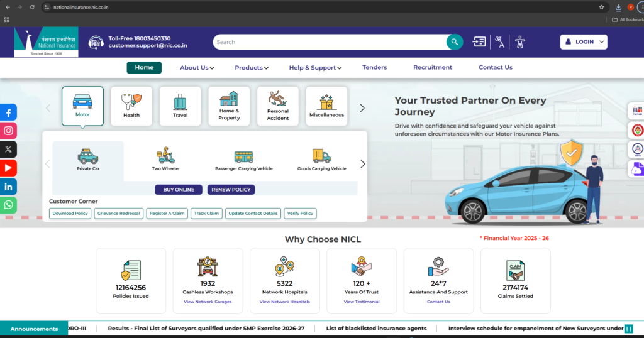Click the browser bookmark star icon
The width and height of the screenshot is (644, 338).
tap(601, 7)
